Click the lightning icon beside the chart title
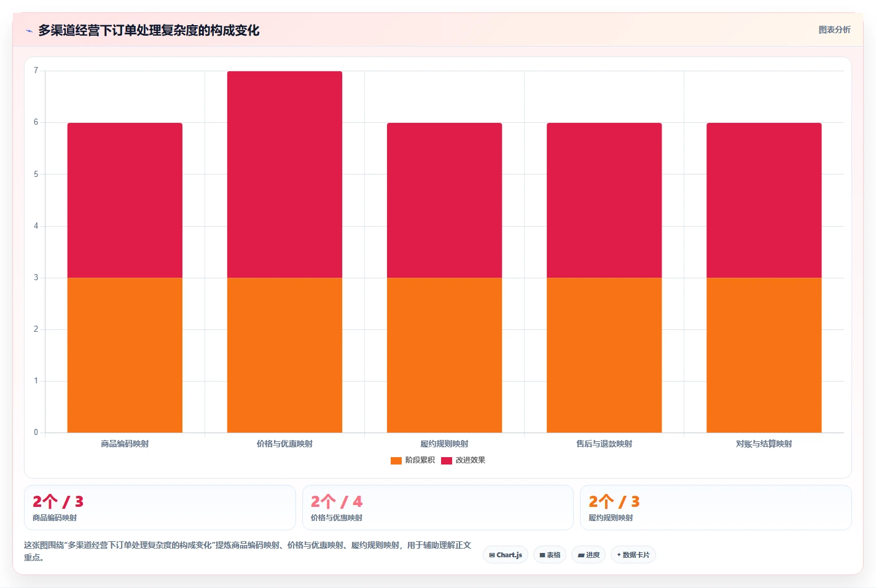Viewport: 876px width, 588px height. [29, 31]
